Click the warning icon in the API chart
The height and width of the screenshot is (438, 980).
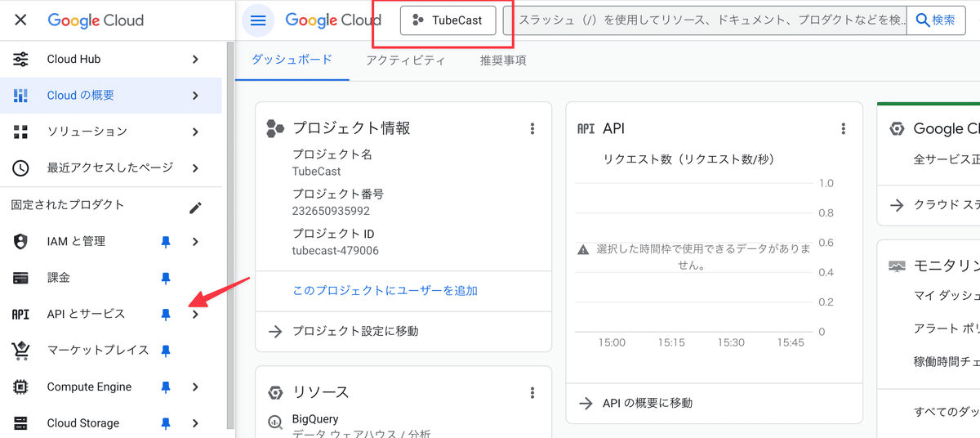[x=583, y=249]
